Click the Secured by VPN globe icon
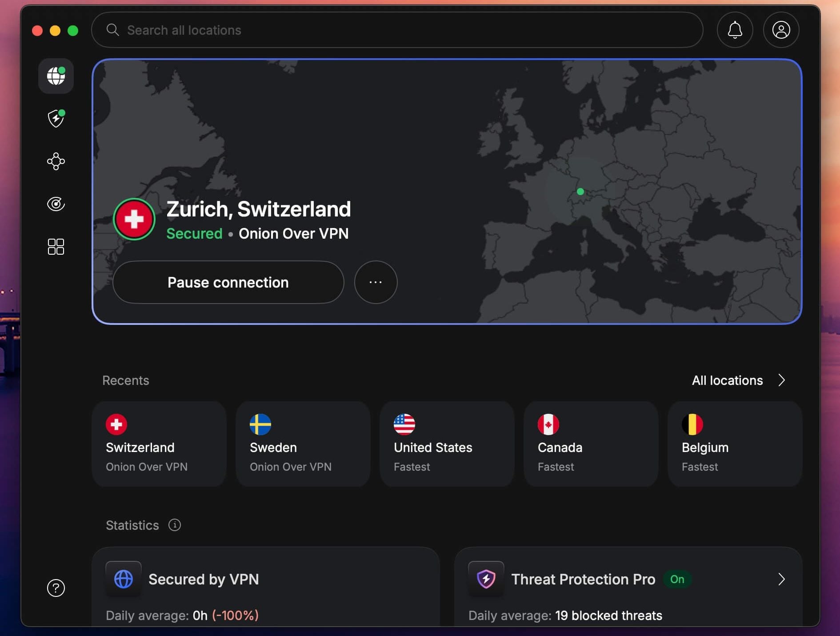Screen dimensions: 840x636 pyautogui.click(x=124, y=579)
